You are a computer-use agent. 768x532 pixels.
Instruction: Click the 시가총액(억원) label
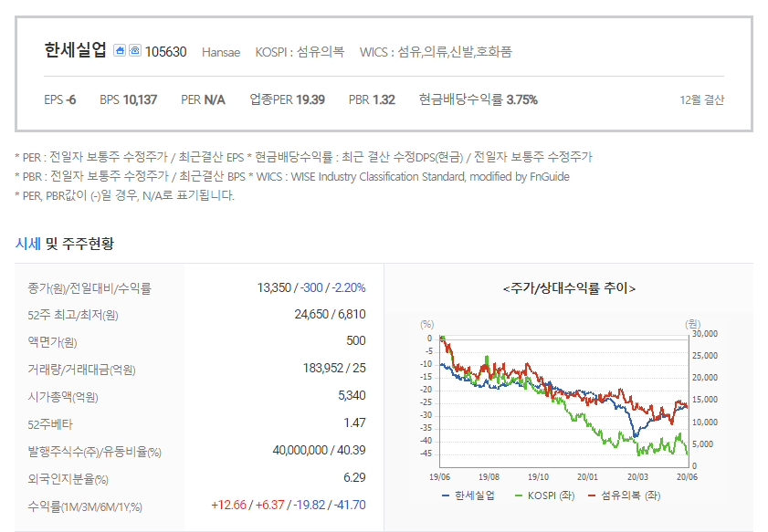tap(63, 397)
